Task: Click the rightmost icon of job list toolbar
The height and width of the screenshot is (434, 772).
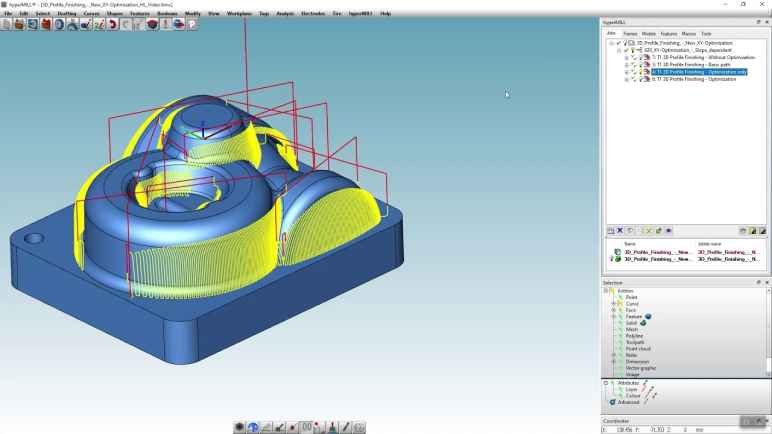Action: (x=762, y=231)
